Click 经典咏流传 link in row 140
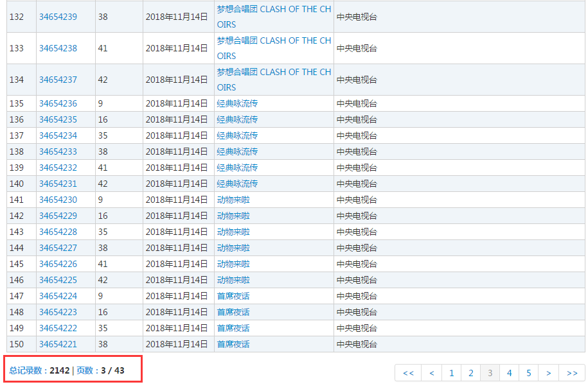Screen dimensions: 588x389 click(x=237, y=184)
